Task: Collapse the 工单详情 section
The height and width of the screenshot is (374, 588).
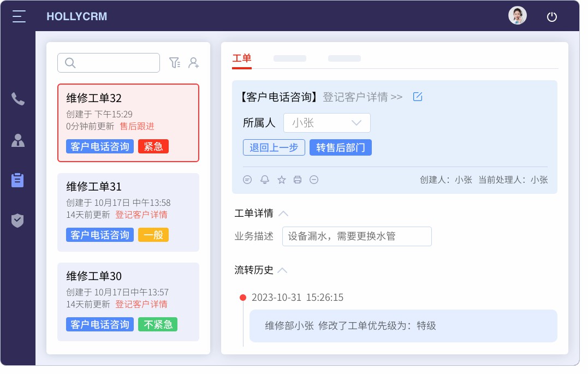Action: 283,213
